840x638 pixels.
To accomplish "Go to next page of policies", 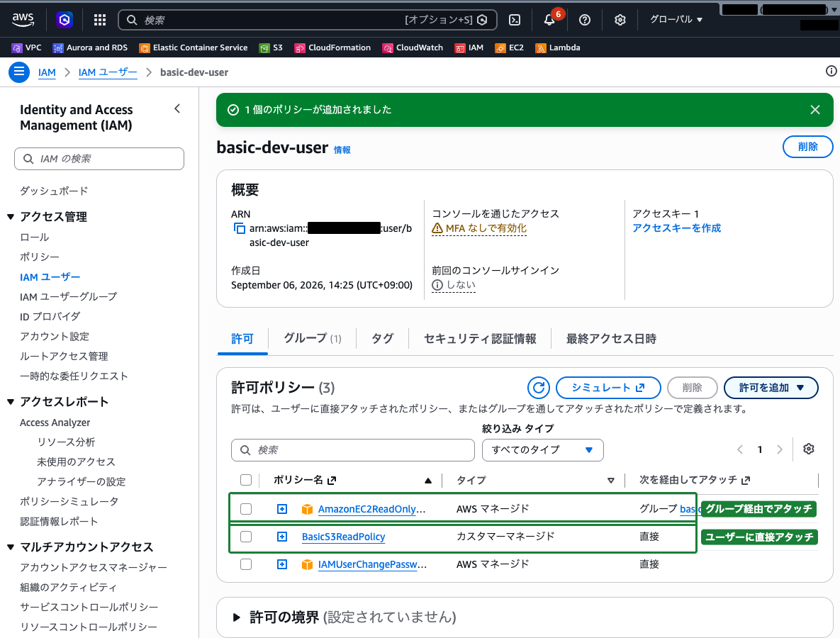I will (x=780, y=449).
